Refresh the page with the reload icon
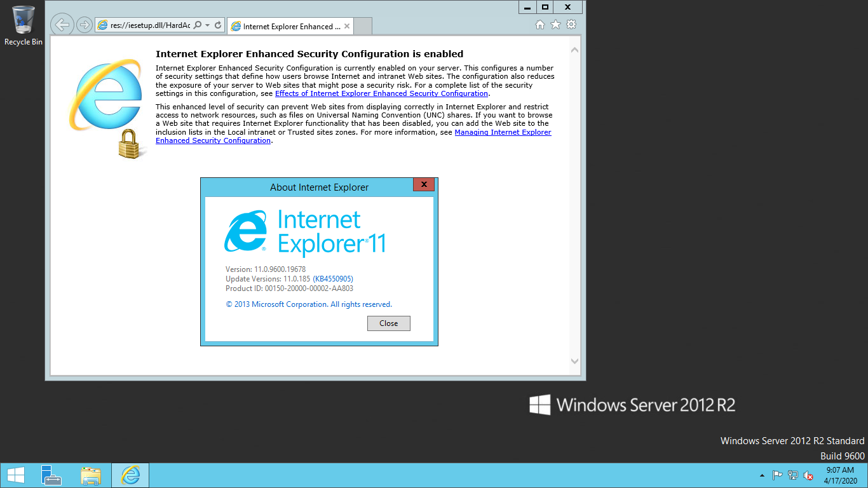The height and width of the screenshot is (488, 868). point(218,25)
